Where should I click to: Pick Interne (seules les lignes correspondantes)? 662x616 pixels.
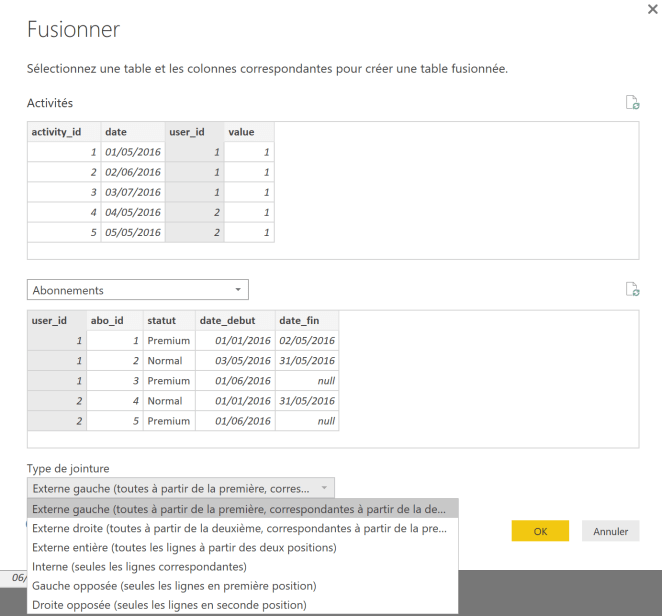click(242, 566)
